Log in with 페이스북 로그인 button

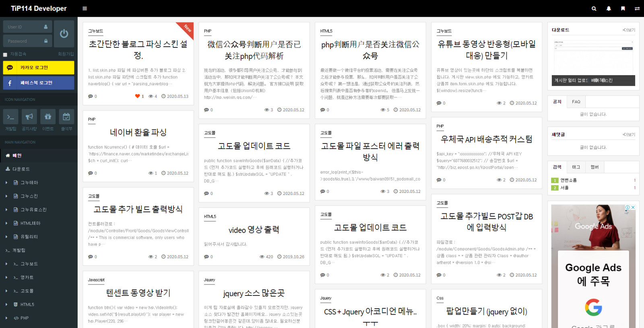(x=39, y=83)
